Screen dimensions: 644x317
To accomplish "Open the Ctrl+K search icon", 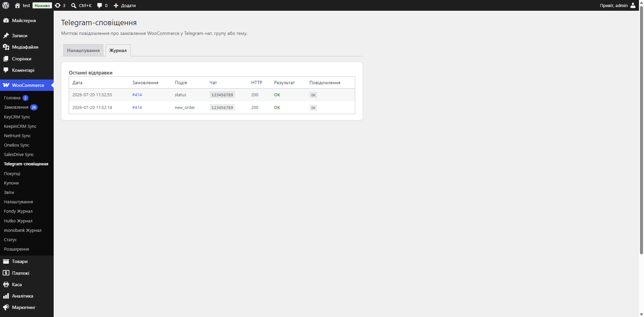I will point(74,5).
